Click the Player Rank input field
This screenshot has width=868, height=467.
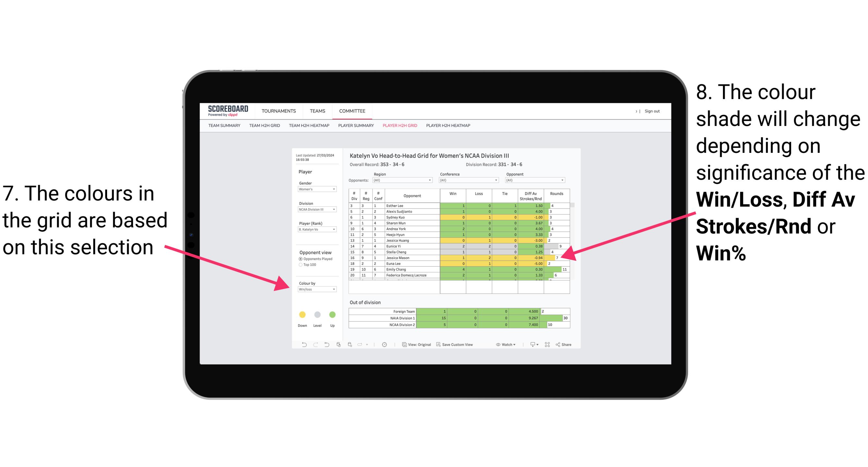(316, 230)
